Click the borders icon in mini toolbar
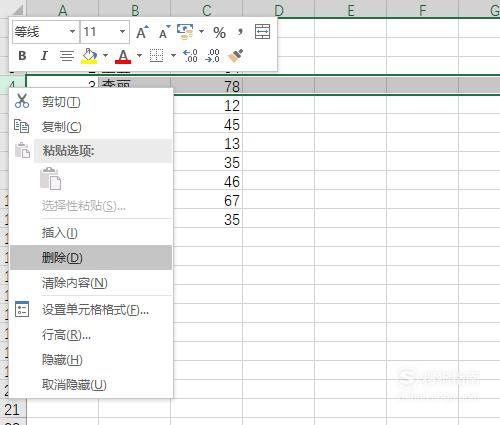The height and width of the screenshot is (425, 500). tap(156, 56)
